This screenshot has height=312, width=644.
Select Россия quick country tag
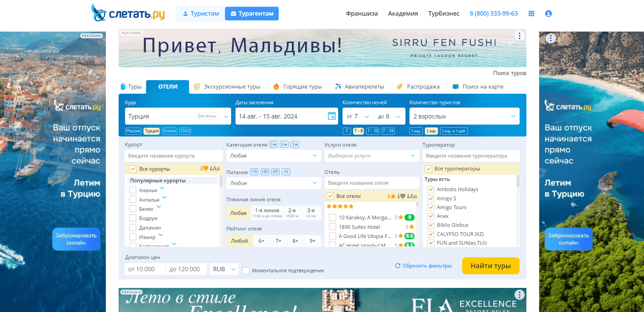[133, 131]
